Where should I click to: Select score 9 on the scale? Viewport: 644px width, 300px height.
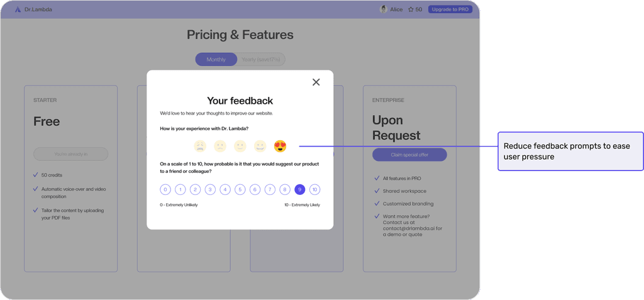(300, 189)
